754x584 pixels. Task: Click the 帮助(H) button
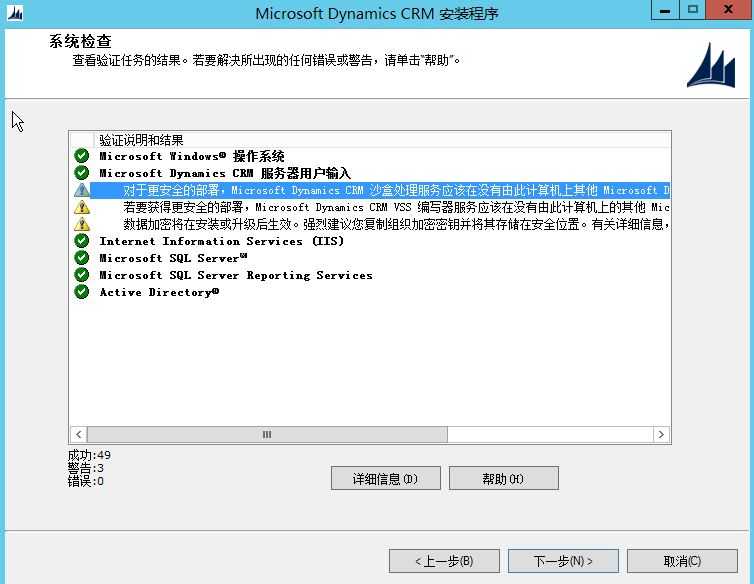pos(503,478)
